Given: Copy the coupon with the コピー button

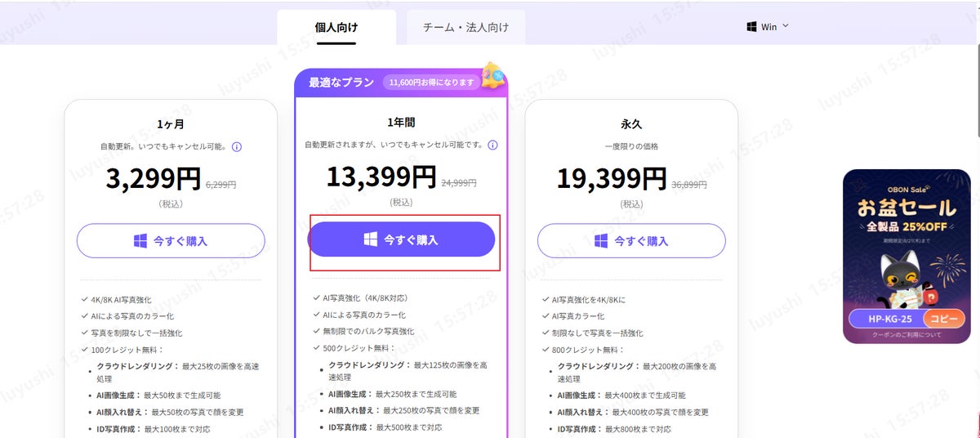Looking at the screenshot, I should (x=942, y=319).
